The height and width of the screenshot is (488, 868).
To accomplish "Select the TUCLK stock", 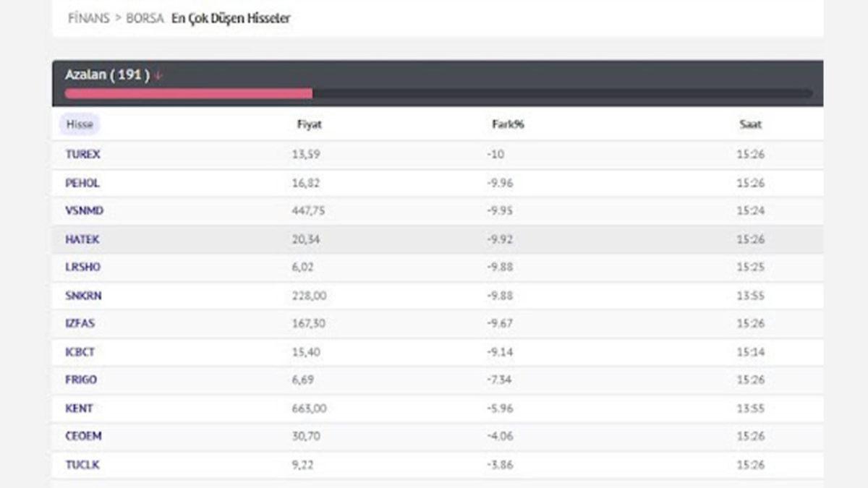I will 80,464.
